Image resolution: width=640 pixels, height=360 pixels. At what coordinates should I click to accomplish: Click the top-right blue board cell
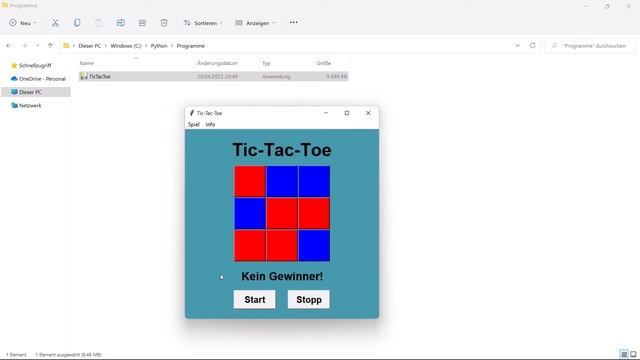pyautogui.click(x=314, y=181)
